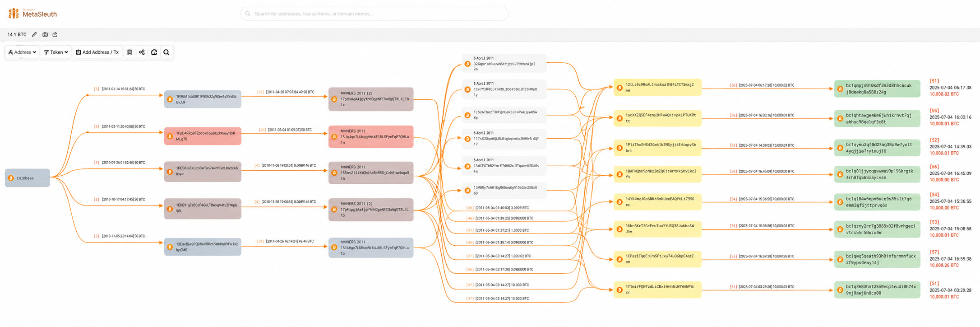Click edge label '[2025-07-04 06:17:38] 10,000.02 BTC'
Screen dimensions: 980x327
766,85
